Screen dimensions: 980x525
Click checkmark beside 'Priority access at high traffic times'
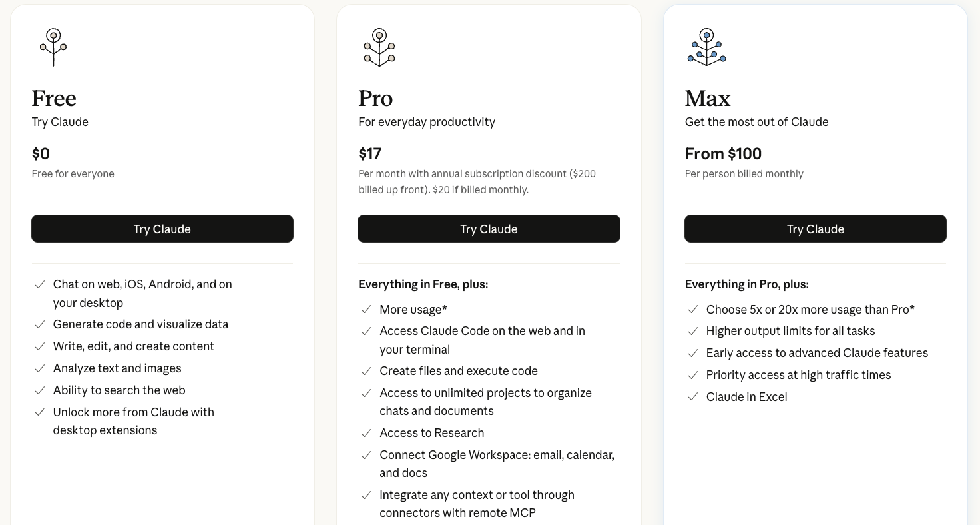point(693,375)
